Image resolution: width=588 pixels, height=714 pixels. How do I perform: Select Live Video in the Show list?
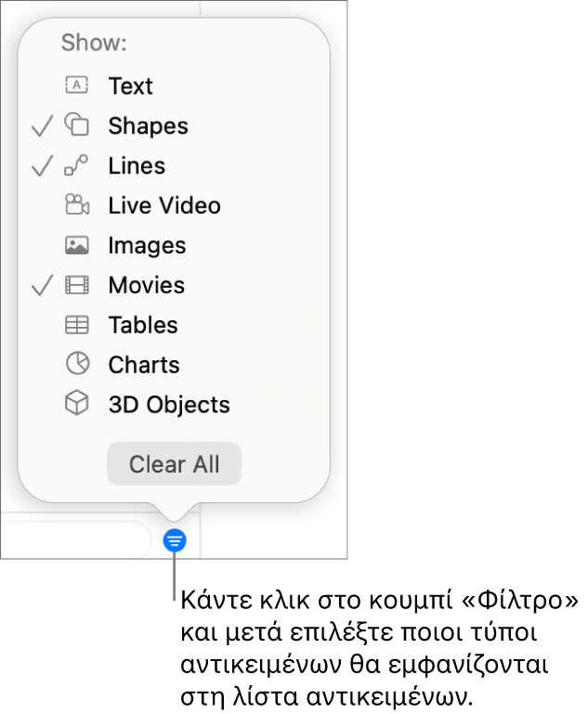point(163,205)
